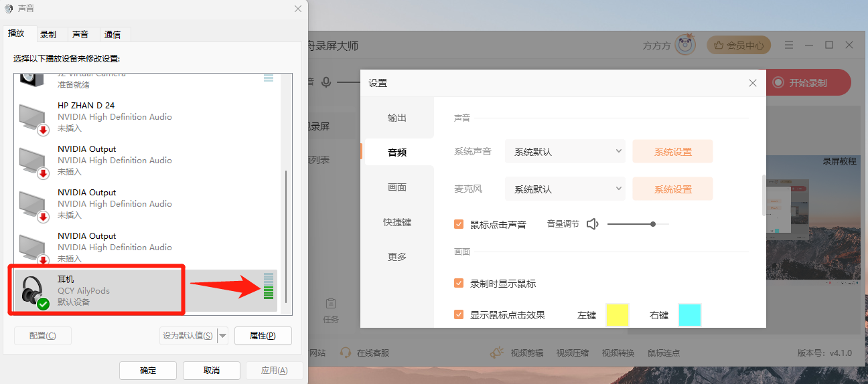This screenshot has width=868, height=384.
Task: Switch to the 录制 tab in the Sound dialog
Action: [x=48, y=34]
